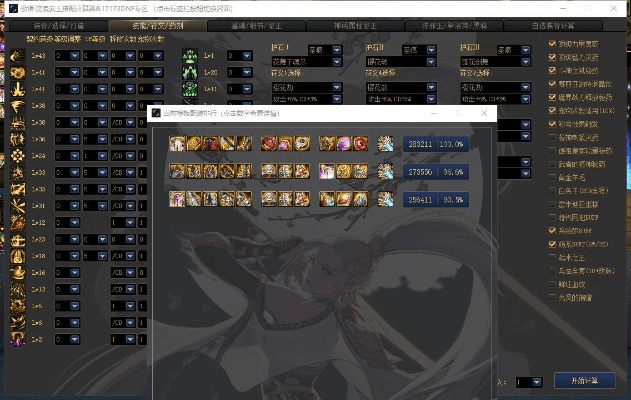Click rightmost icon in the 256411 result row
The image size is (631, 400).
click(x=386, y=198)
